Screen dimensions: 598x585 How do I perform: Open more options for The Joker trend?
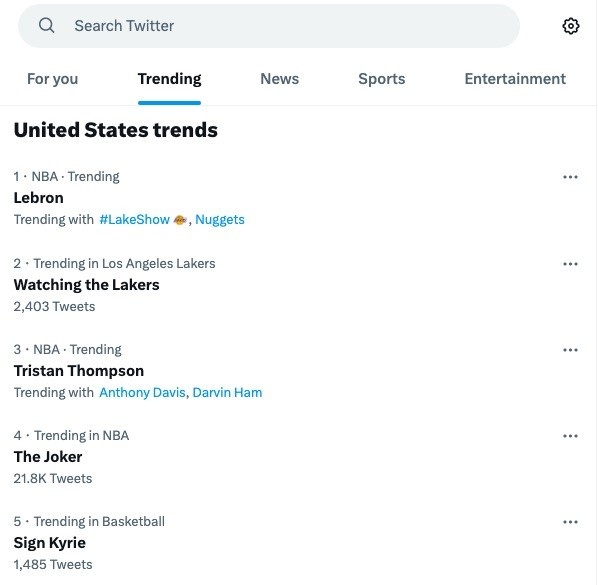pyautogui.click(x=570, y=436)
